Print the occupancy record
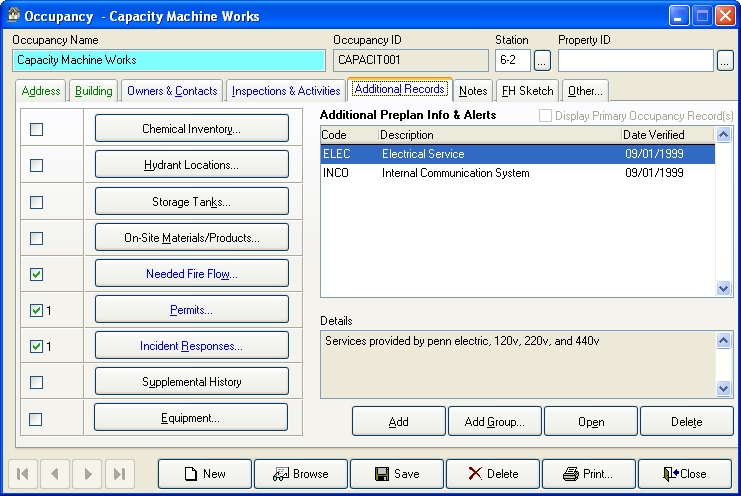 click(588, 474)
